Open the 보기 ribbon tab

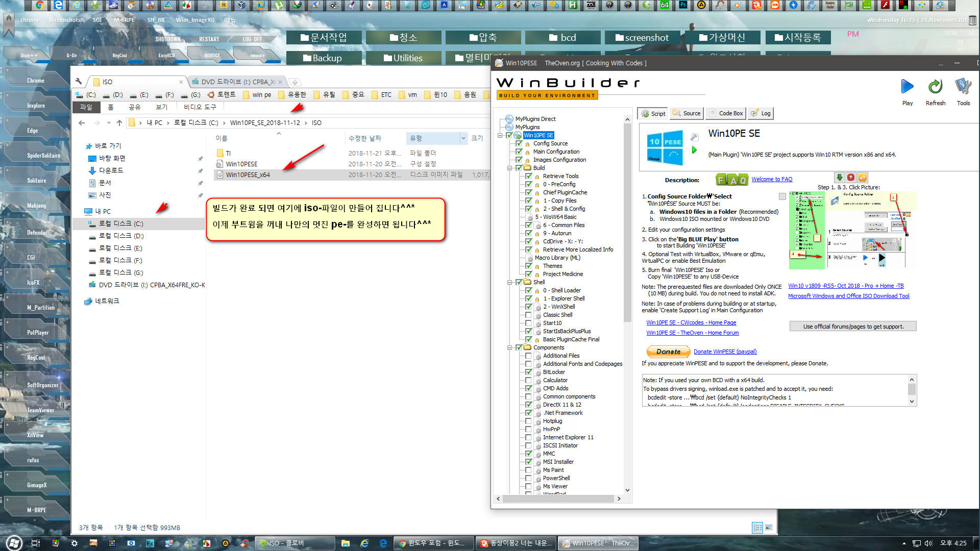click(162, 107)
